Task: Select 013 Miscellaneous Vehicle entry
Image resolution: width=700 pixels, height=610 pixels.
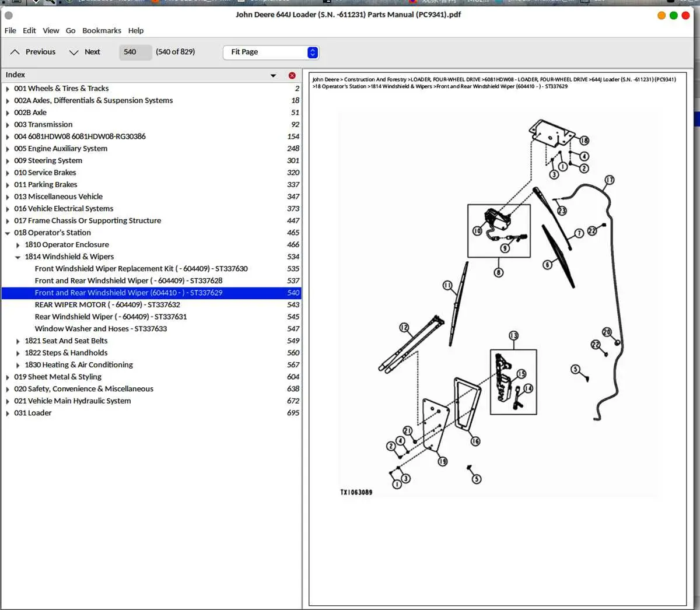Action: (x=58, y=197)
